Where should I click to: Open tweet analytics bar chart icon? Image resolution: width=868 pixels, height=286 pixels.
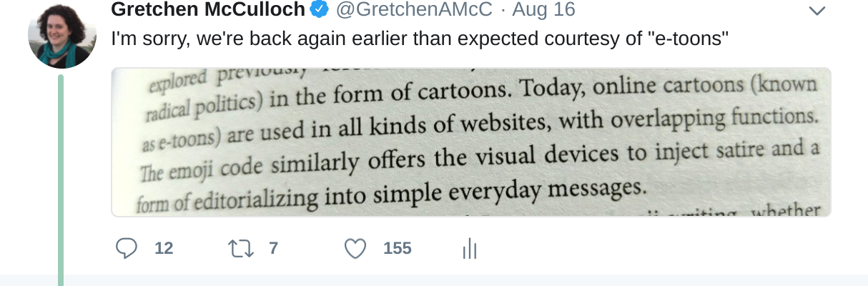point(470,249)
